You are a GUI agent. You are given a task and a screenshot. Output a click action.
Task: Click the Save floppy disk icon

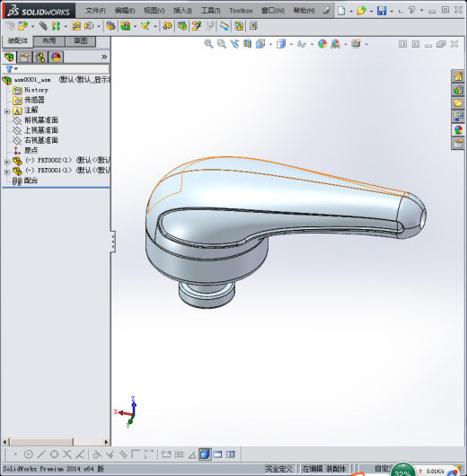pos(382,11)
